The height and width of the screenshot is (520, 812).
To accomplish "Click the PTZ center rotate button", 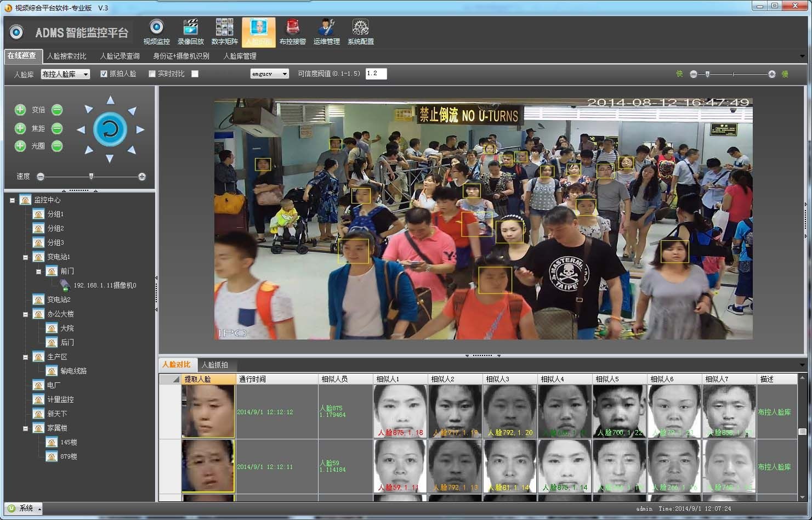I will [x=110, y=129].
